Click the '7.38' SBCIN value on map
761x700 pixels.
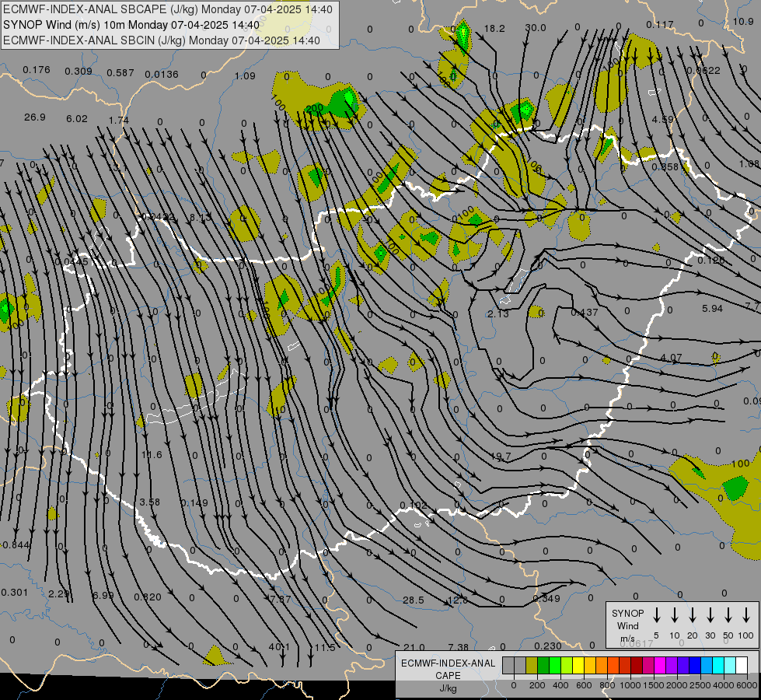click(458, 648)
